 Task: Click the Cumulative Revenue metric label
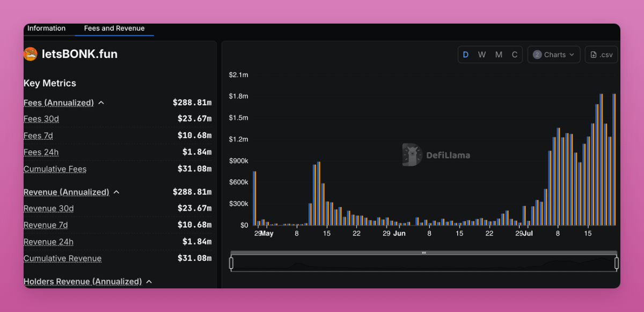[x=62, y=258]
